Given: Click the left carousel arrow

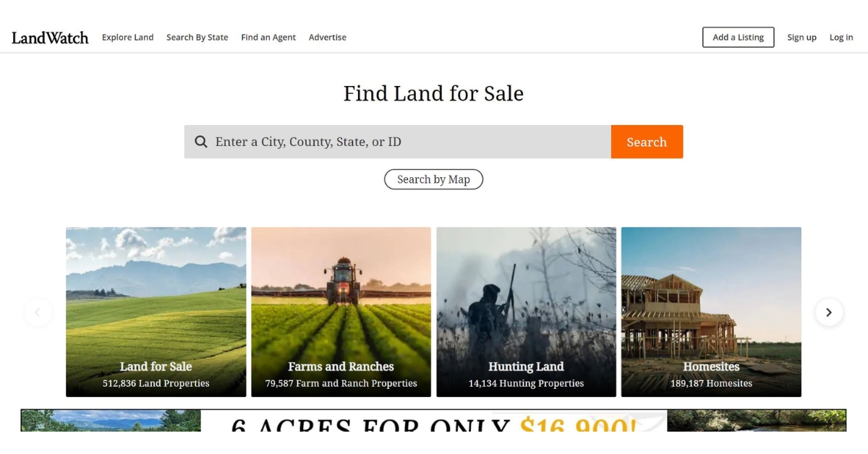Looking at the screenshot, I should tap(38, 312).
